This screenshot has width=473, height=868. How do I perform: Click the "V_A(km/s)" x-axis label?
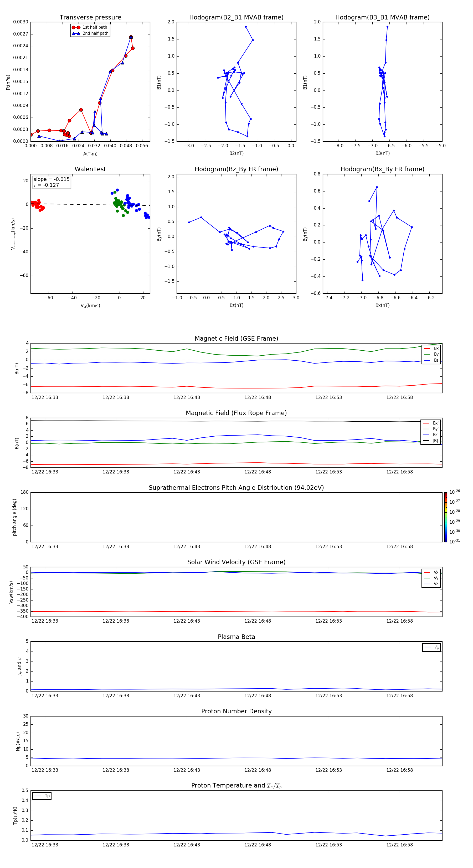pyautogui.click(x=90, y=306)
